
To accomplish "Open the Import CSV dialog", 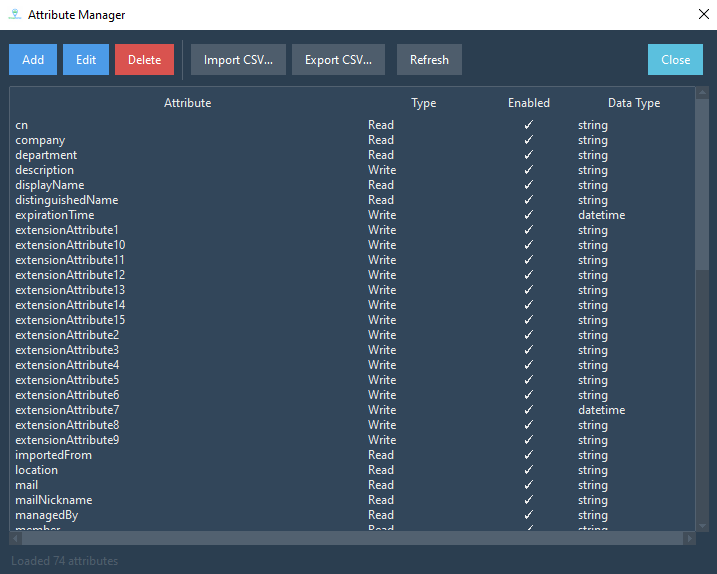I will pos(238,60).
